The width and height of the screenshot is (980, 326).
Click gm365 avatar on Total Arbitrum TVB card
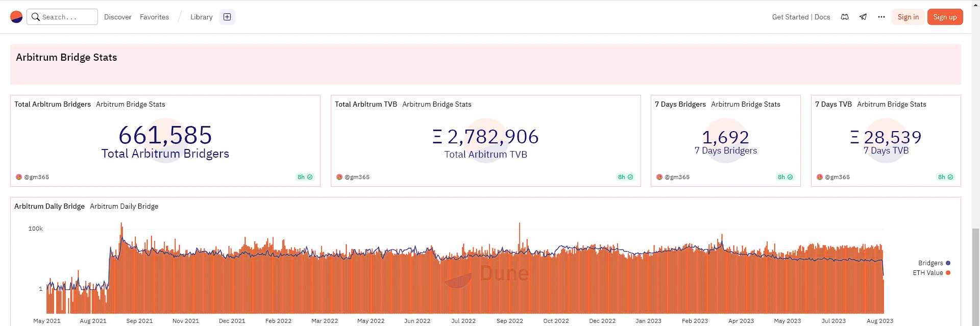pyautogui.click(x=339, y=177)
